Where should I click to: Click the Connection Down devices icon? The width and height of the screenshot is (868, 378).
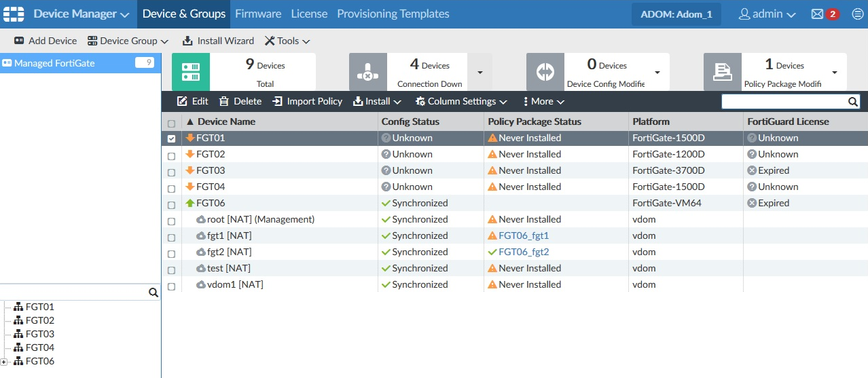[367, 72]
